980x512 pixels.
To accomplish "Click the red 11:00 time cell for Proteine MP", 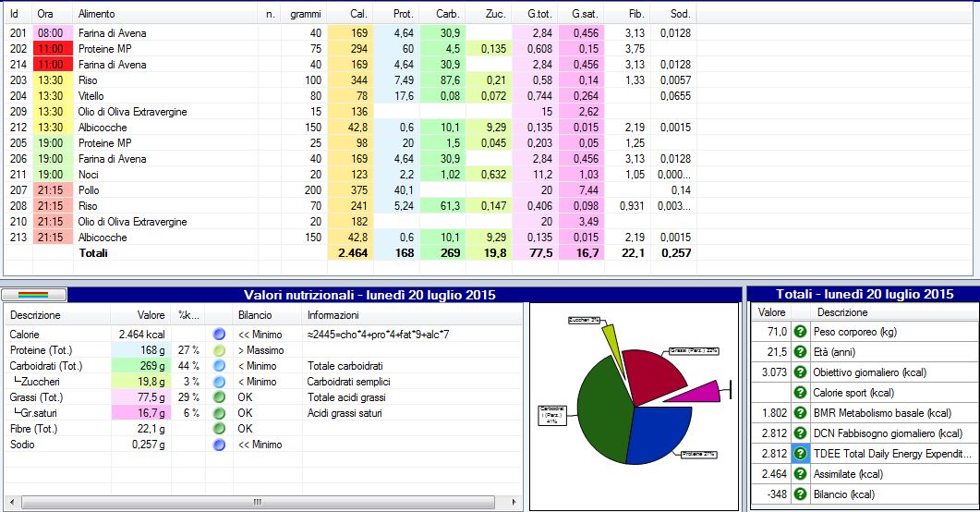I will (50, 49).
